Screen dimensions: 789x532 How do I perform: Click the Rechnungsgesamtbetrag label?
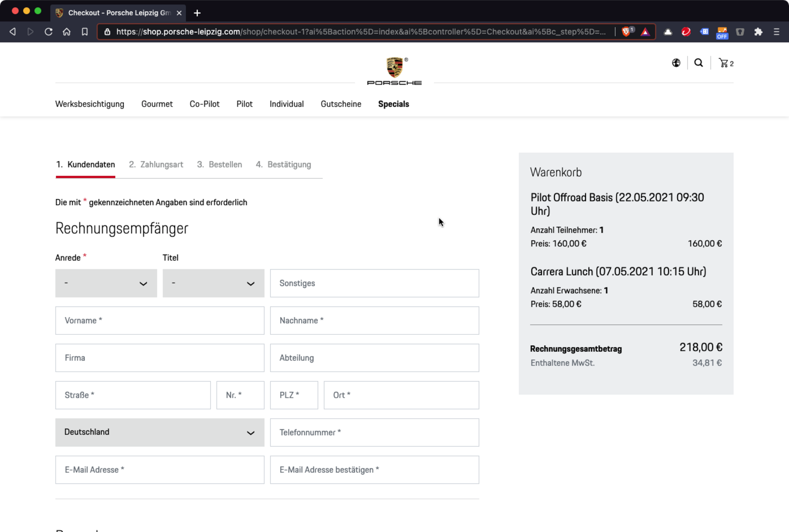pyautogui.click(x=576, y=349)
